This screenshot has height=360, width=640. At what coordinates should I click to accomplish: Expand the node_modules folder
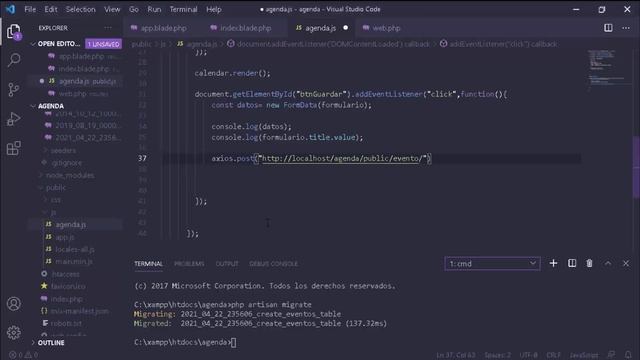(70, 175)
